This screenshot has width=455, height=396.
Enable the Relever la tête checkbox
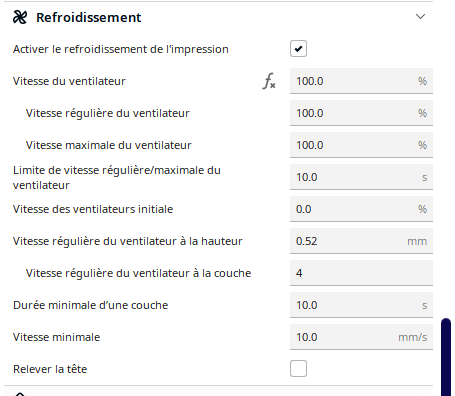(298, 369)
